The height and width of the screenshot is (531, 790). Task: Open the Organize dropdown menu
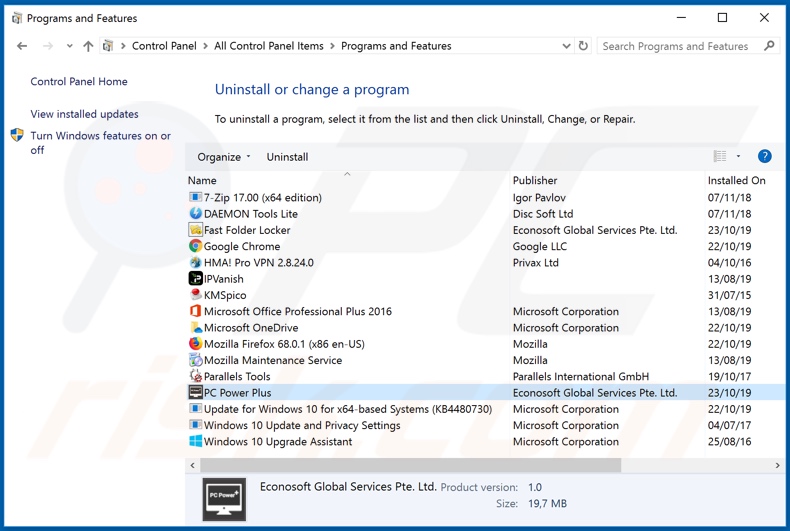224,157
